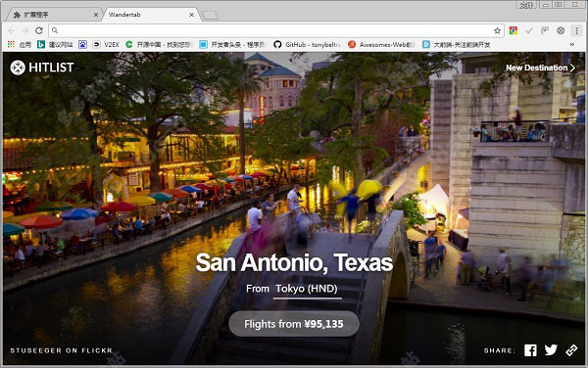
Task: Bookmark this page with the star icon
Action: coord(497,30)
